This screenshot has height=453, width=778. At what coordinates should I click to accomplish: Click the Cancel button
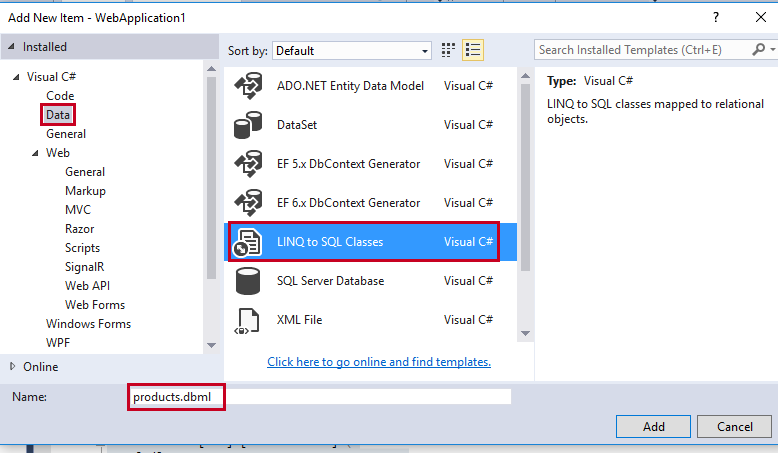coord(734,427)
